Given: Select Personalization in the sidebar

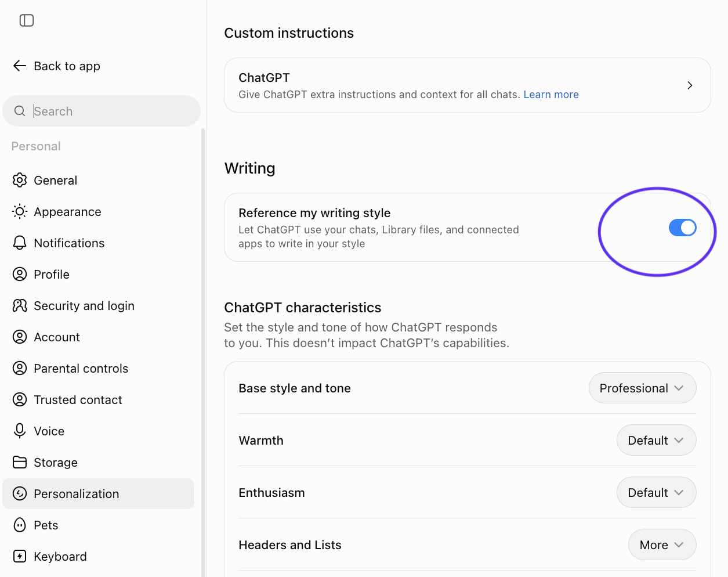Looking at the screenshot, I should tap(99, 493).
